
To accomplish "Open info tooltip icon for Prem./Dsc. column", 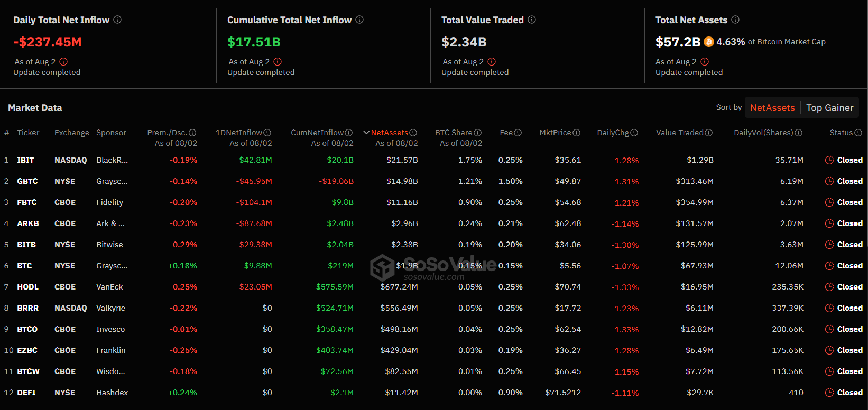I will click(x=192, y=133).
